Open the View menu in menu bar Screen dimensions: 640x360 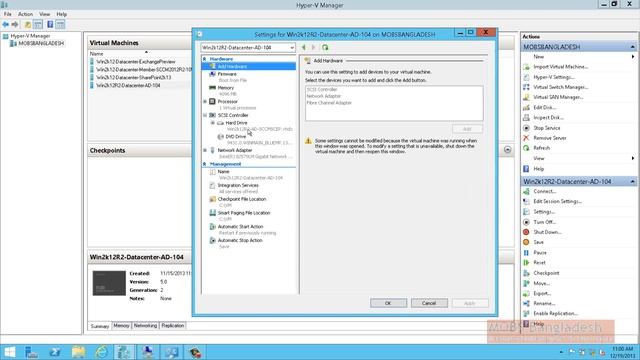click(x=44, y=14)
